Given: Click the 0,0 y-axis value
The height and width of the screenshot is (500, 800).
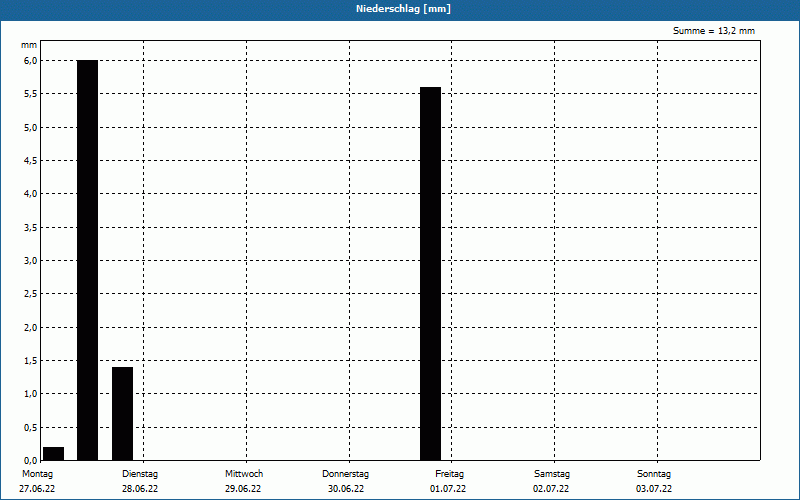Looking at the screenshot, I should tap(31, 461).
